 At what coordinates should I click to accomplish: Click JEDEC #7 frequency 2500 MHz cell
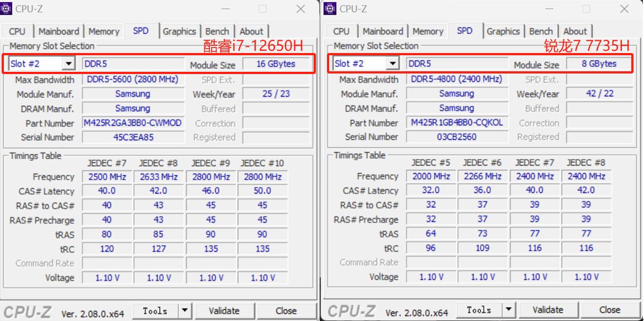107,177
